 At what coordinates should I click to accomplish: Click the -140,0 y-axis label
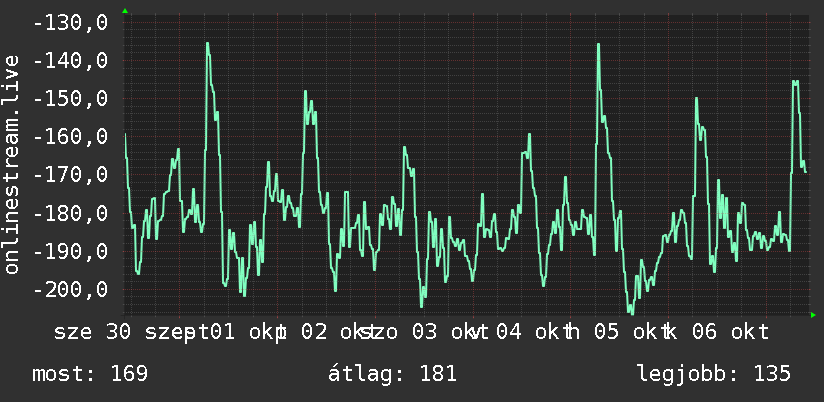pos(70,61)
